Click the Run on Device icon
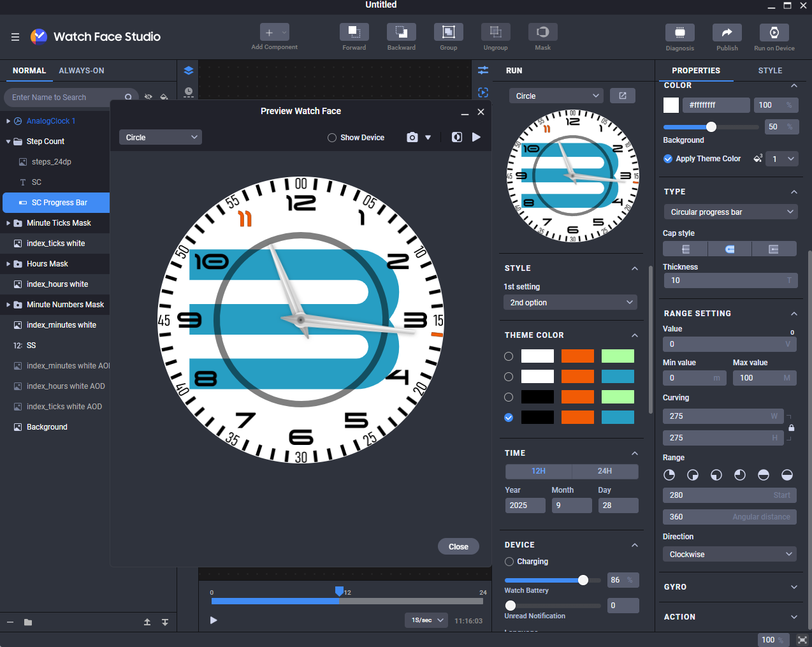The width and height of the screenshot is (812, 647). point(774,33)
